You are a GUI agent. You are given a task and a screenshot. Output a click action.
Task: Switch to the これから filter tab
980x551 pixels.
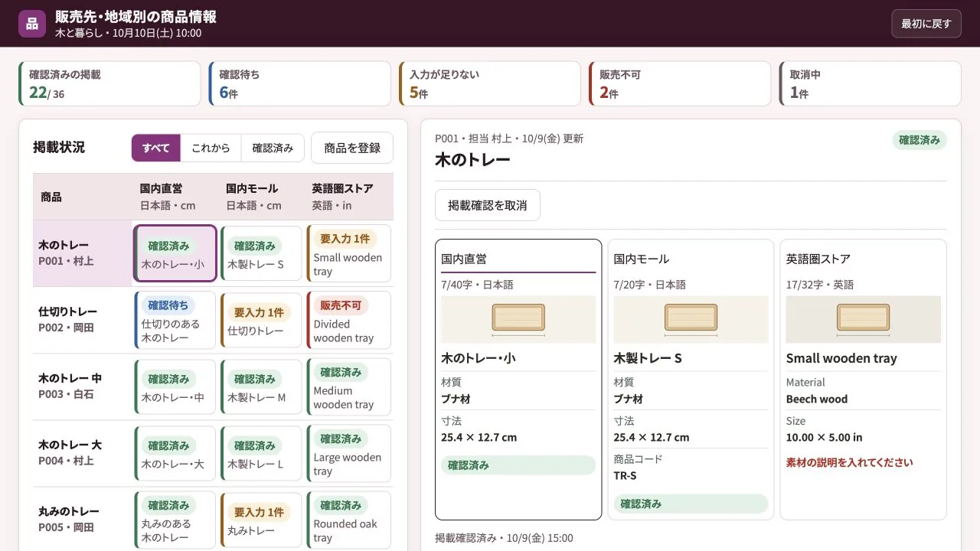211,148
